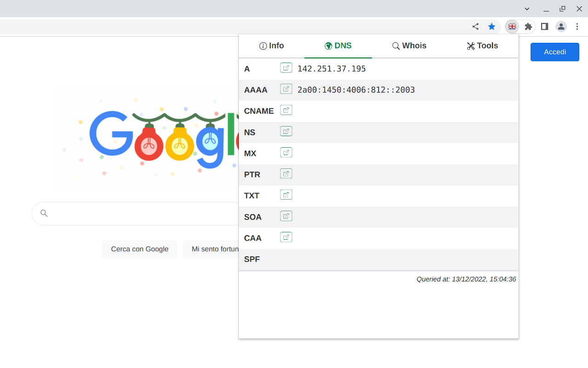Click the Cerca con Google button

click(x=140, y=249)
